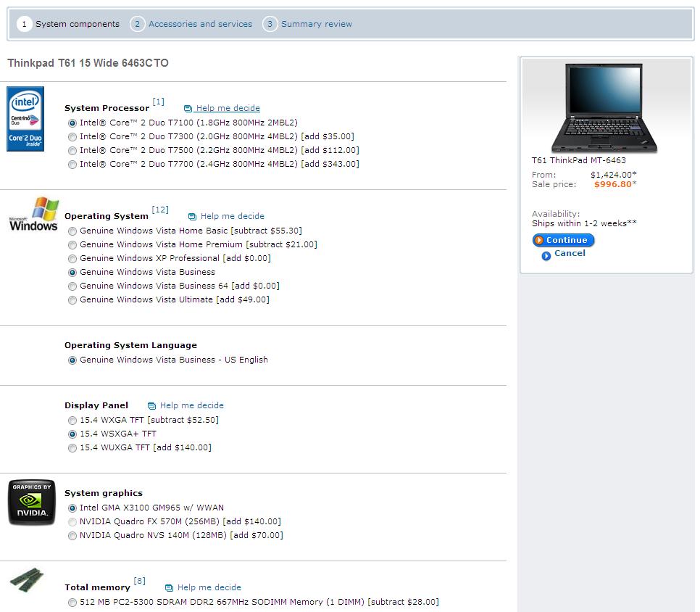700x612 pixels.
Task: Click the help icon beside Total memory
Action: [x=169, y=588]
